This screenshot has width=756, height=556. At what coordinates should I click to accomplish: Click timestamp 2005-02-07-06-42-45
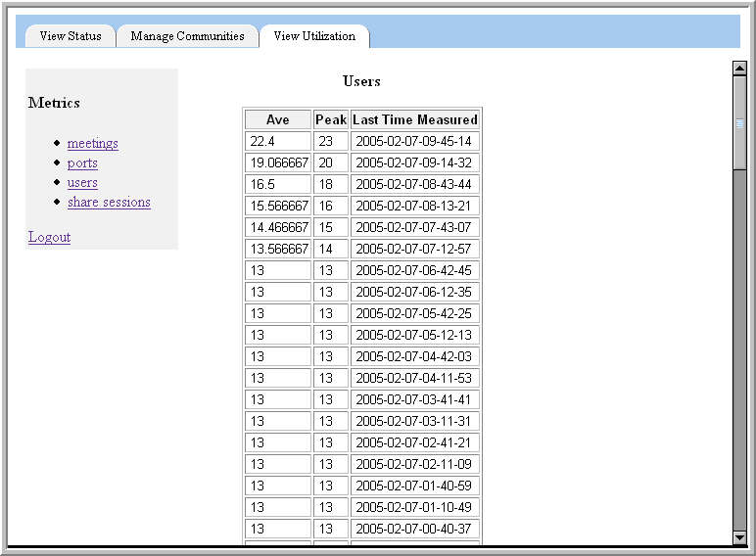click(415, 270)
